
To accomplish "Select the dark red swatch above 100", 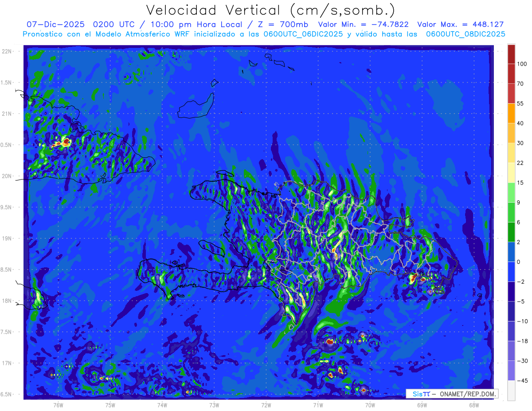I will pos(511,54).
